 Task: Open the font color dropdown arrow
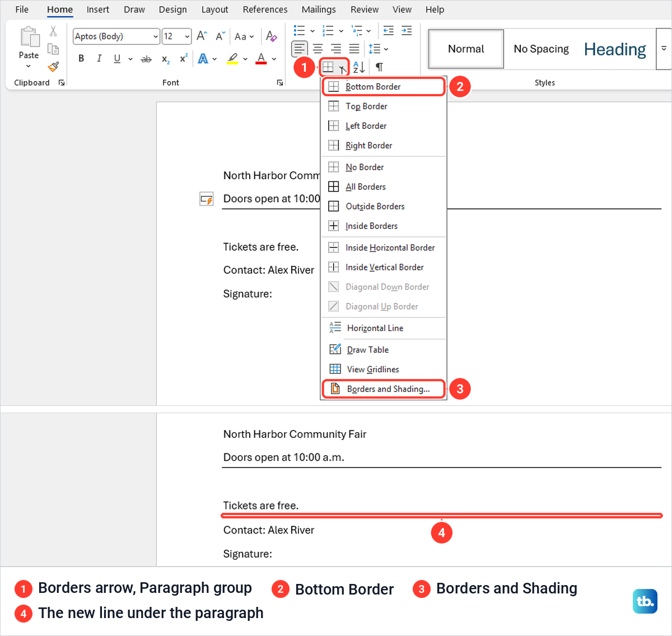[274, 59]
